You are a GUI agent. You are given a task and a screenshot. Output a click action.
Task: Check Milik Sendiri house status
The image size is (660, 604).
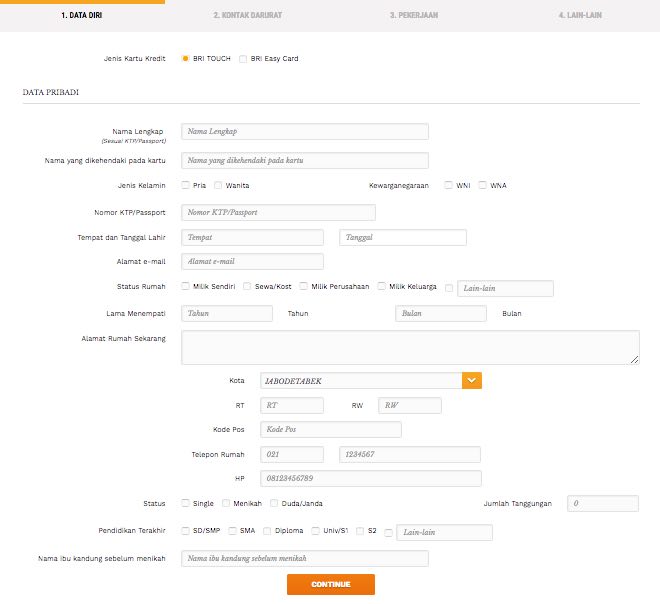coord(185,286)
